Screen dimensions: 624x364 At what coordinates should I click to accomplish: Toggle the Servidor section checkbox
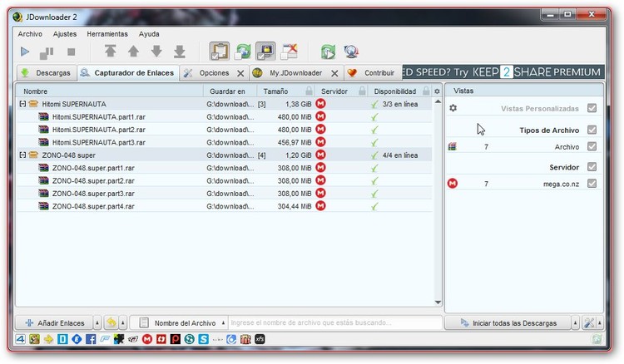click(x=592, y=166)
